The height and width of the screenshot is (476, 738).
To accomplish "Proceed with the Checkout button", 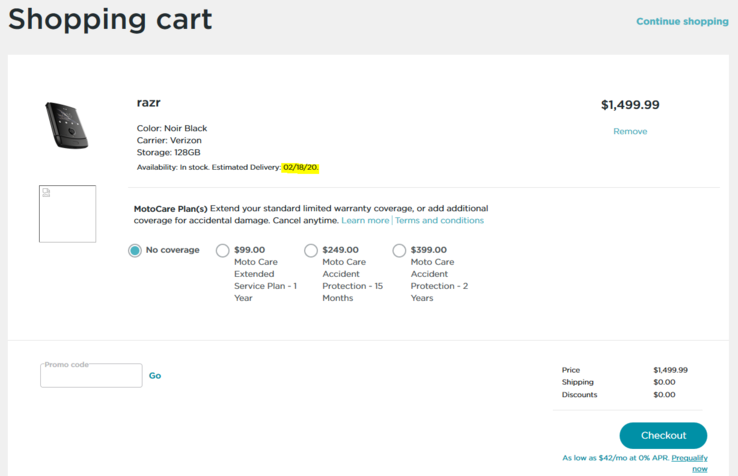I will [663, 436].
